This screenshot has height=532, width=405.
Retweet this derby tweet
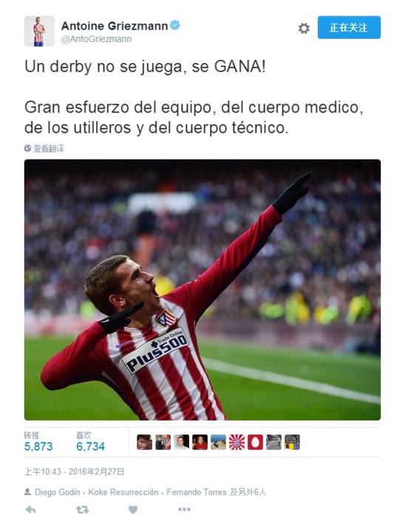pos(82,509)
